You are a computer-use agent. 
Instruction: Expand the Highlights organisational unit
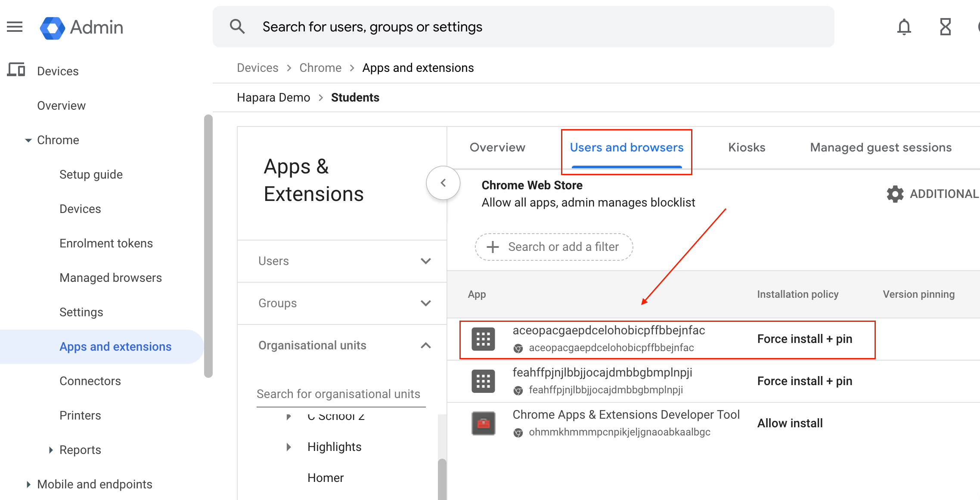pyautogui.click(x=288, y=447)
